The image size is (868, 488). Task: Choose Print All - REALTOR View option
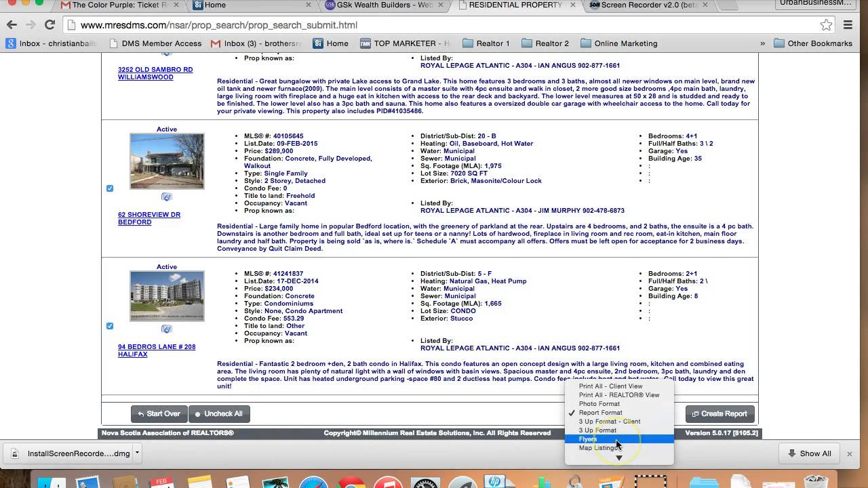click(x=619, y=395)
